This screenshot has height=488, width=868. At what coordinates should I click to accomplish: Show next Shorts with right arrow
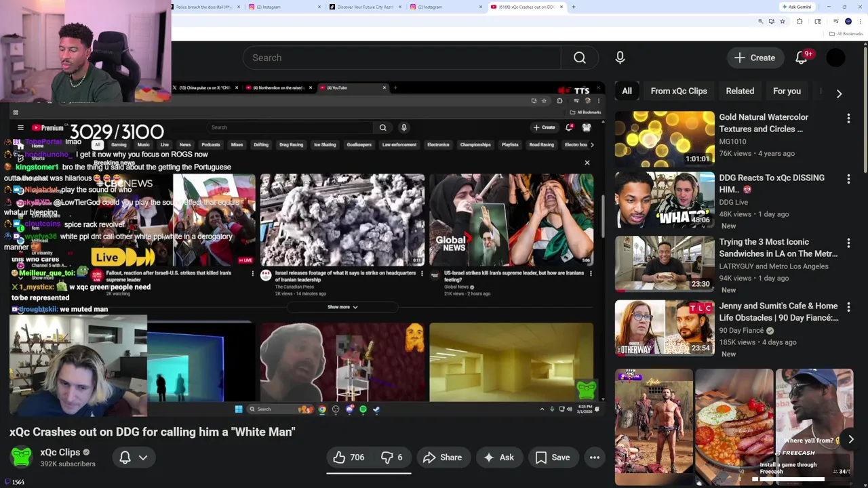pyautogui.click(x=850, y=439)
